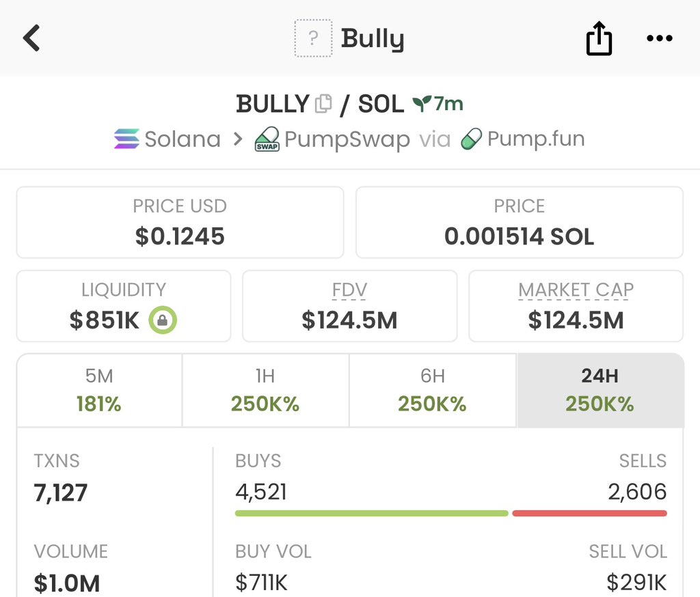Tap the PumpSwap swap logo

[267, 139]
